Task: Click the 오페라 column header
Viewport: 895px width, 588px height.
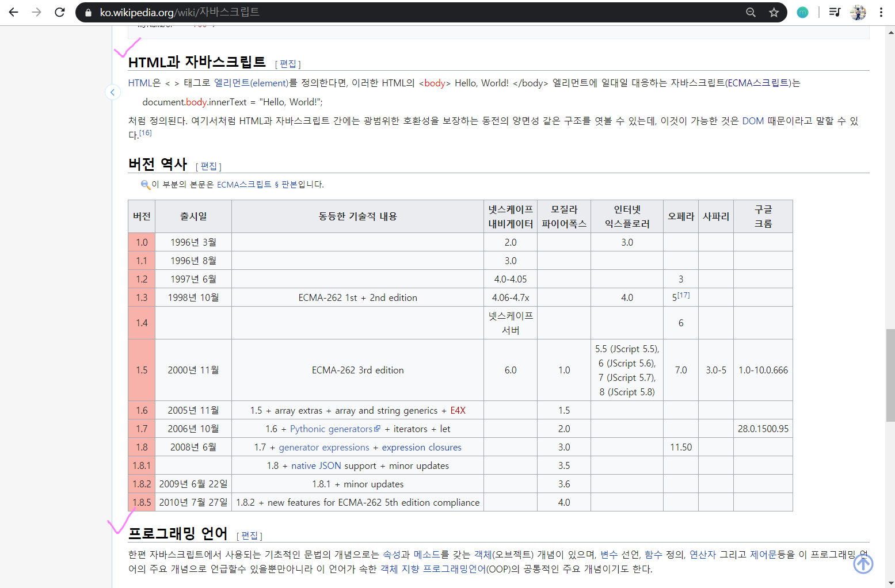Action: (681, 216)
